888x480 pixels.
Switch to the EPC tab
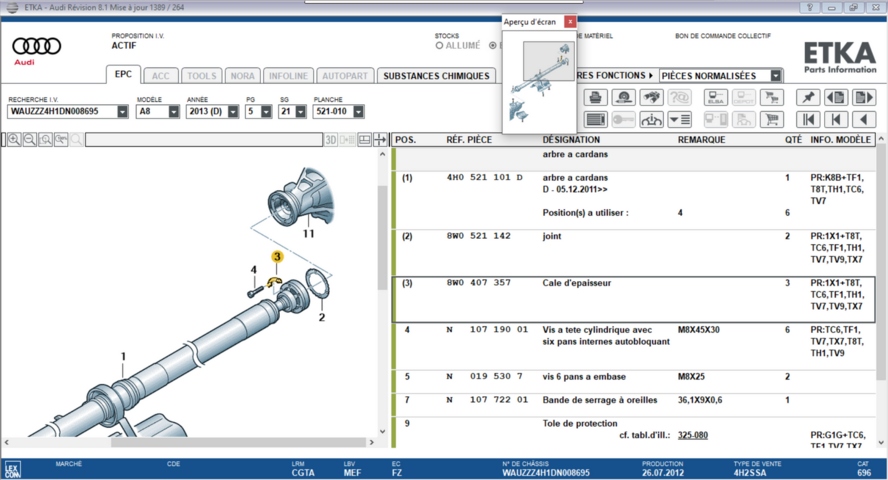(x=123, y=74)
